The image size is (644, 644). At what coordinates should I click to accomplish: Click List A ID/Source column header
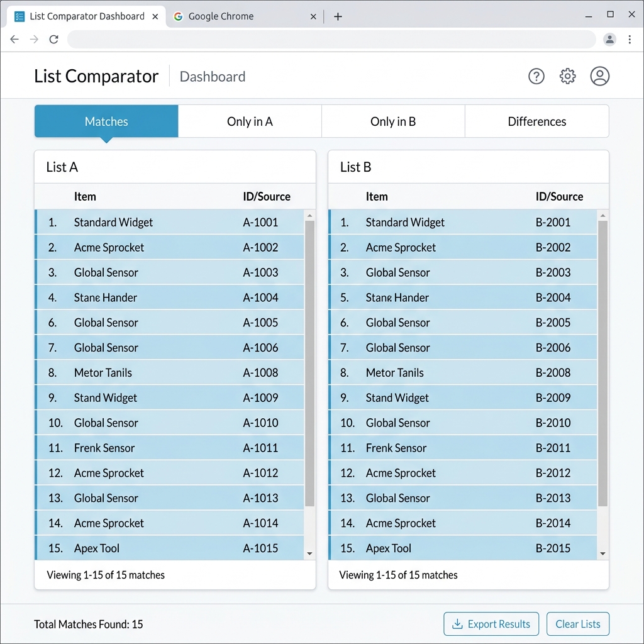click(267, 196)
